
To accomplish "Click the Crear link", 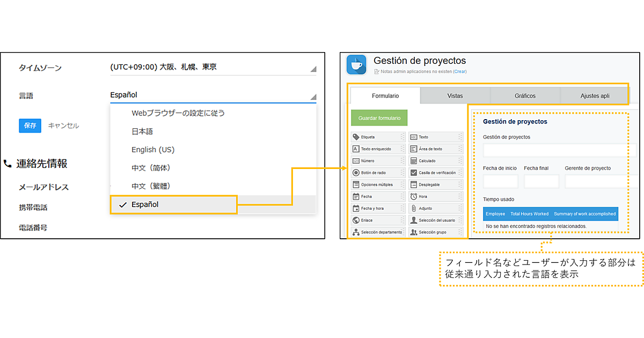I will pos(460,71).
